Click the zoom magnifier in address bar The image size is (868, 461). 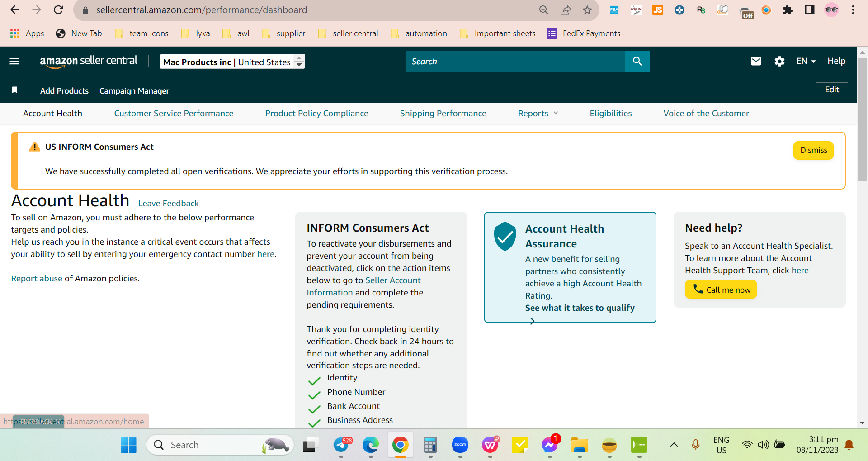point(544,10)
